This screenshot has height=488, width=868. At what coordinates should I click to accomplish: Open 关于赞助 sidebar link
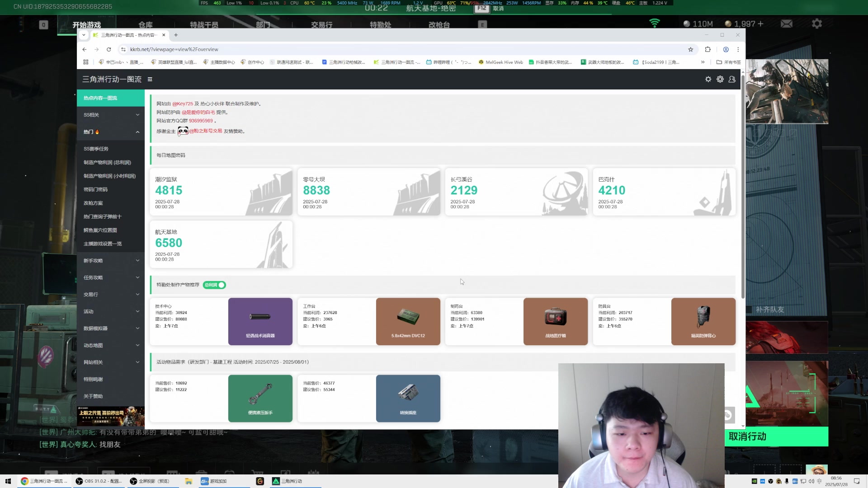pos(110,396)
